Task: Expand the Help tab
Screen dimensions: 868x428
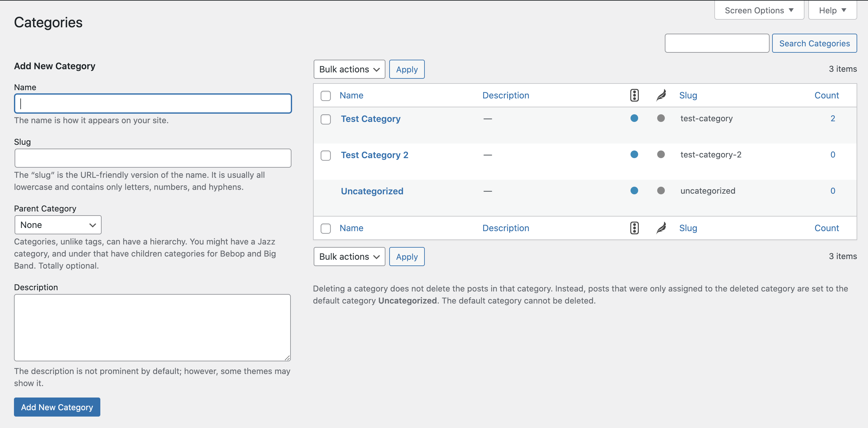Action: tap(832, 10)
